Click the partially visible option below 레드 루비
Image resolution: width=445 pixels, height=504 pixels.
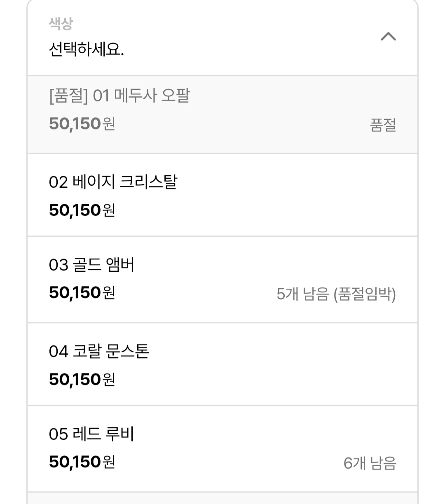[x=222, y=498]
